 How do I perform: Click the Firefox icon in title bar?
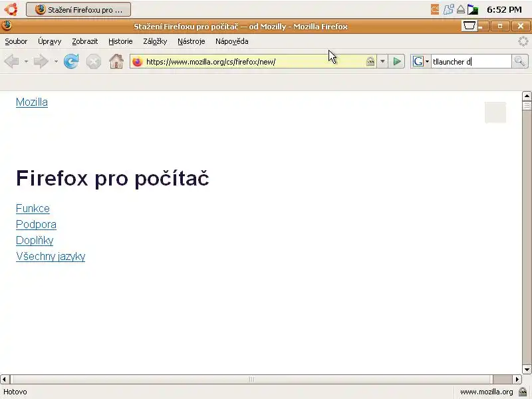click(7, 26)
